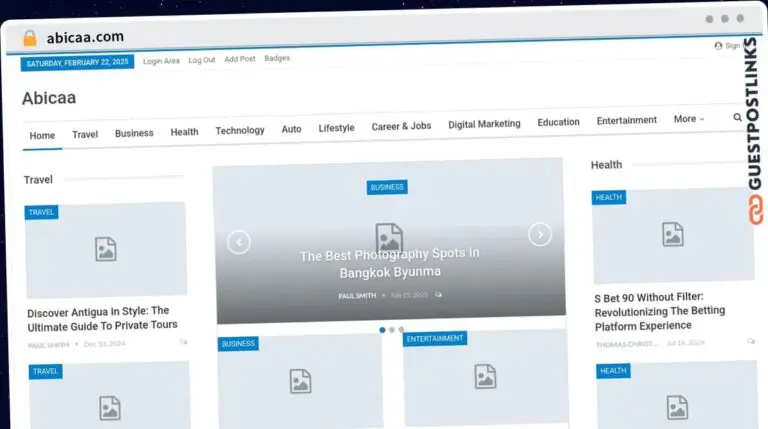This screenshot has width=768, height=429.
Task: Advance slider with right arrow button
Action: tap(540, 235)
